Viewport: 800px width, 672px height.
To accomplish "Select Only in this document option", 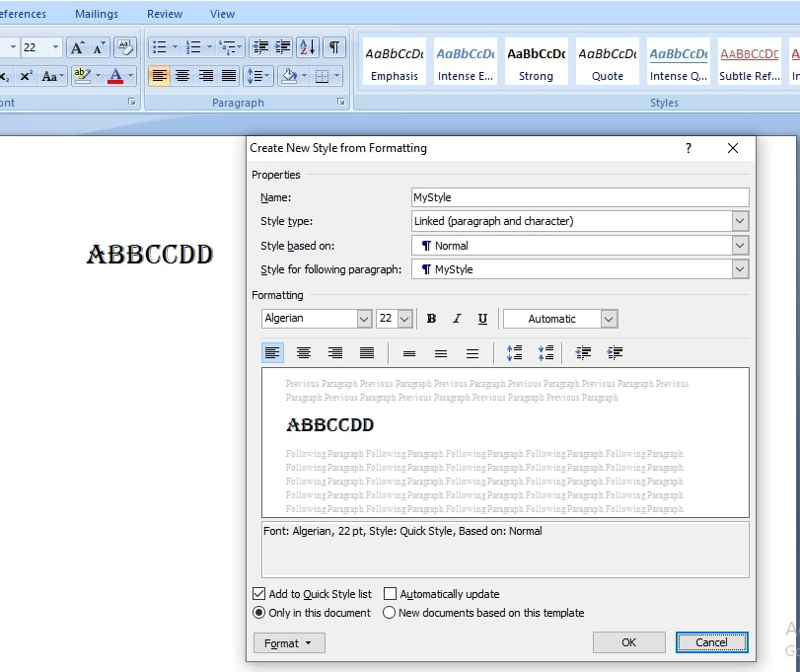I will click(x=259, y=613).
